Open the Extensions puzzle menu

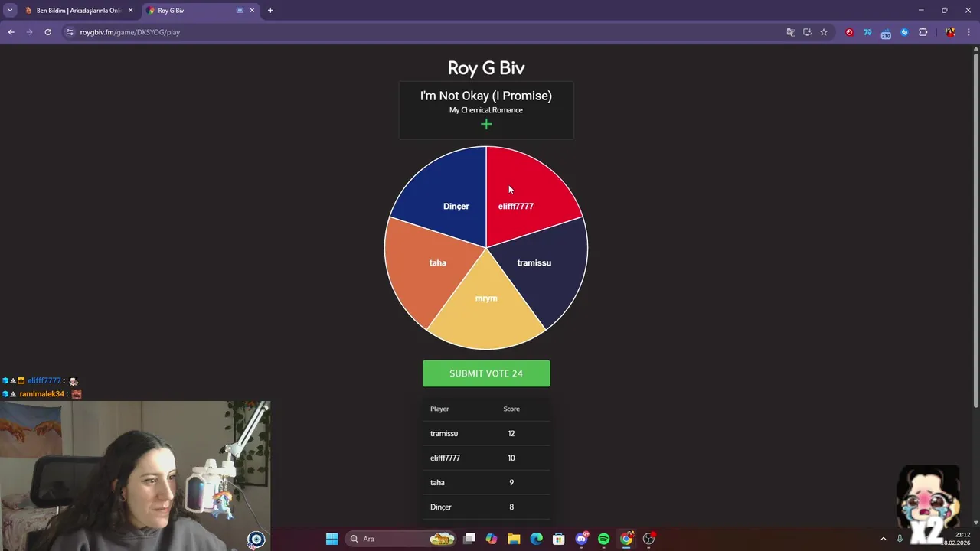coord(923,32)
